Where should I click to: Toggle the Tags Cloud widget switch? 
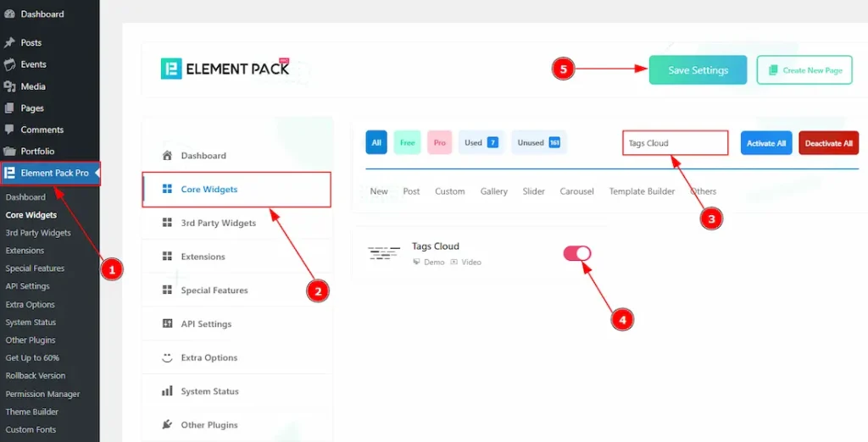577,253
